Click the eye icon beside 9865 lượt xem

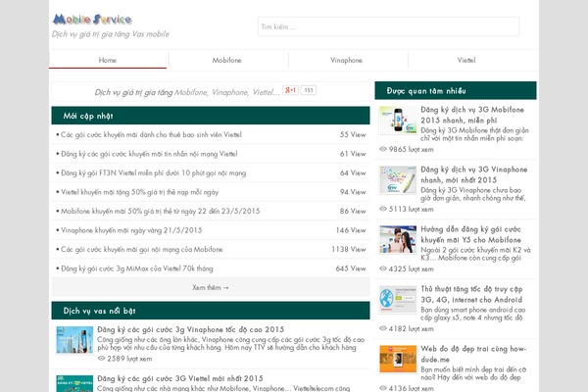coord(383,149)
